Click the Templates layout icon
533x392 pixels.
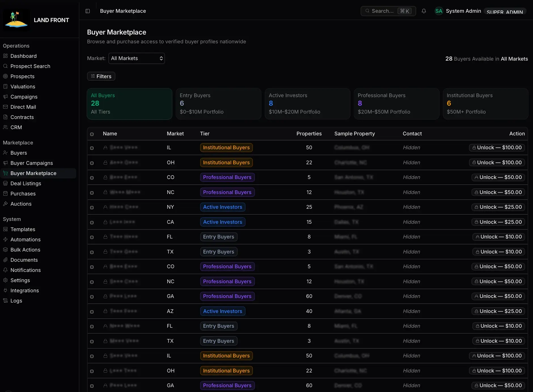(x=5, y=229)
